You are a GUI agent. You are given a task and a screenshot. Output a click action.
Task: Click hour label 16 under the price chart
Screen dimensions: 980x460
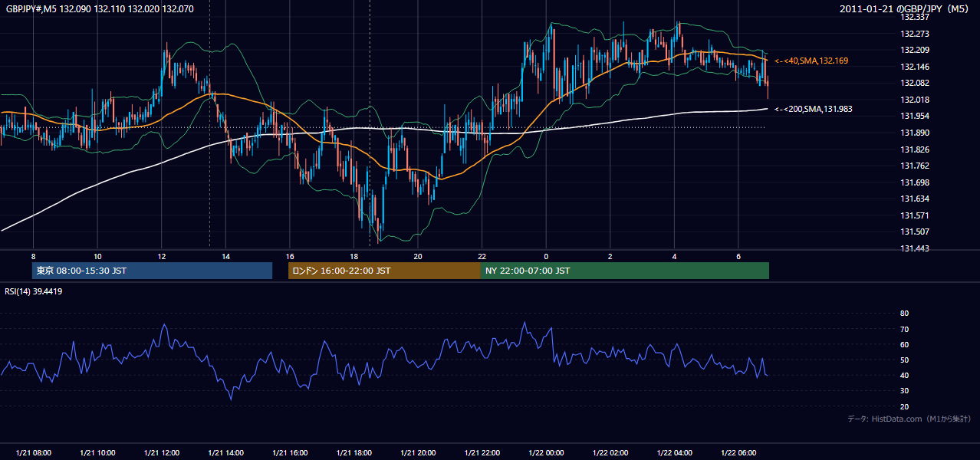tap(290, 256)
